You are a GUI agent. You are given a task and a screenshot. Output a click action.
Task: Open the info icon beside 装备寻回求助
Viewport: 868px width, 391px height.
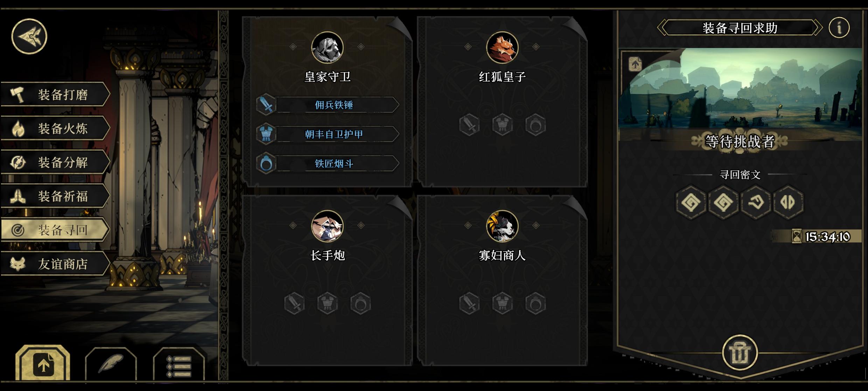839,27
